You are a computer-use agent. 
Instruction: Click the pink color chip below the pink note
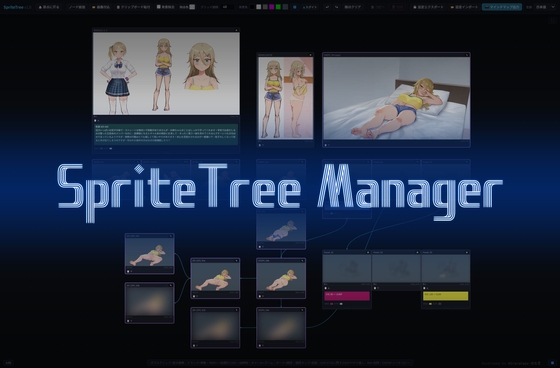[x=332, y=304]
